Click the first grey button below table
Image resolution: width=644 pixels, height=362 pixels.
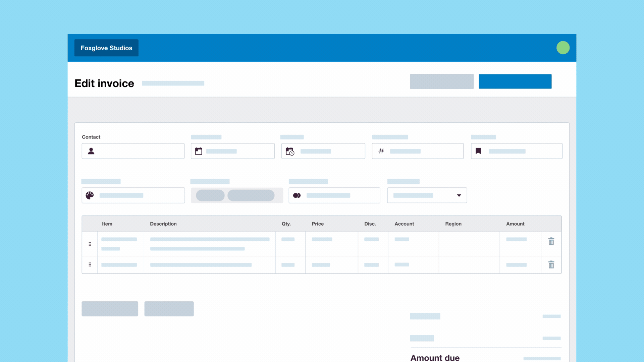point(110,309)
